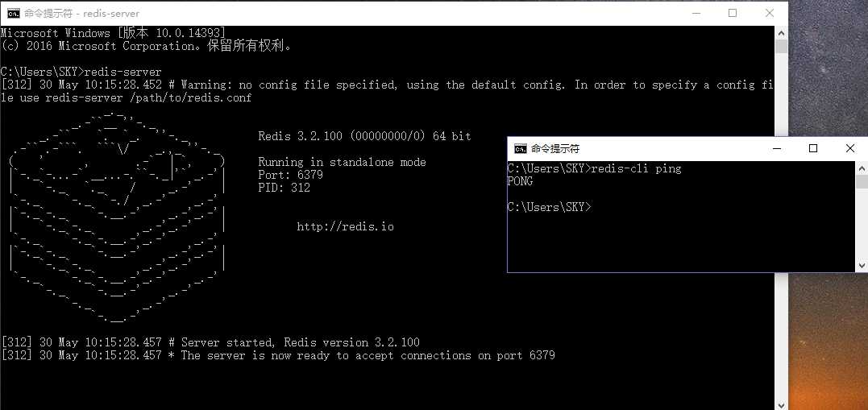Image resolution: width=868 pixels, height=410 pixels.
Task: Click the redis-server window scrollbar thumb
Action: (781, 47)
